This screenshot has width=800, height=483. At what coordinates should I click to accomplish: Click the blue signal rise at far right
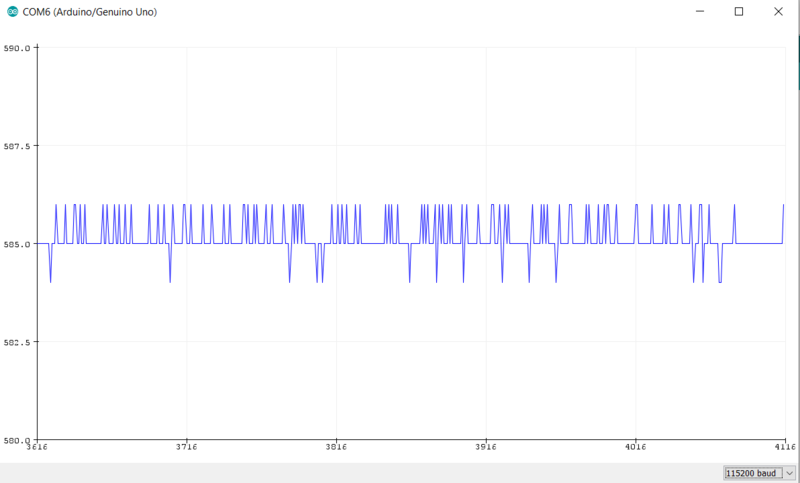[783, 222]
